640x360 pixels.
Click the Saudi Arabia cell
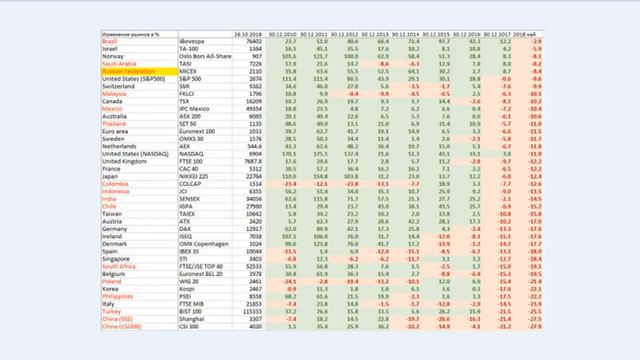[x=140, y=64]
